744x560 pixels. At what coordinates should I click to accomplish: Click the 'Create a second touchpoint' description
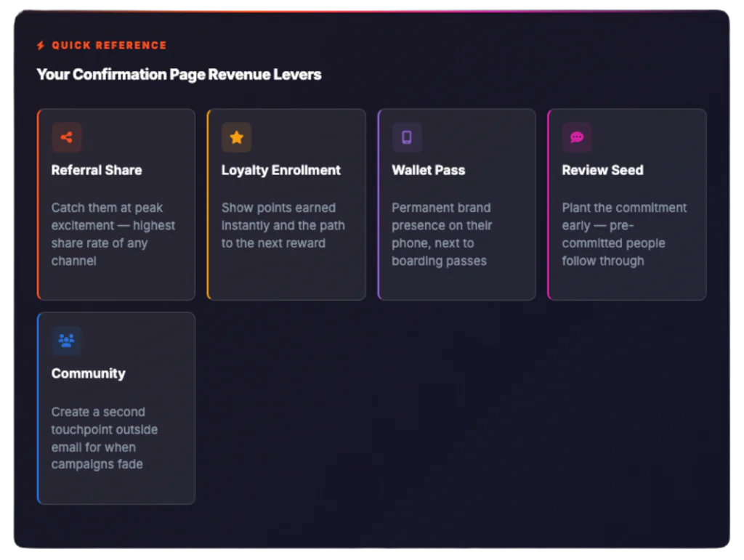click(104, 438)
